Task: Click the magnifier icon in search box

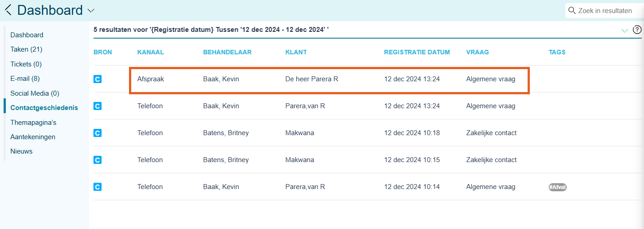Action: coord(572,10)
